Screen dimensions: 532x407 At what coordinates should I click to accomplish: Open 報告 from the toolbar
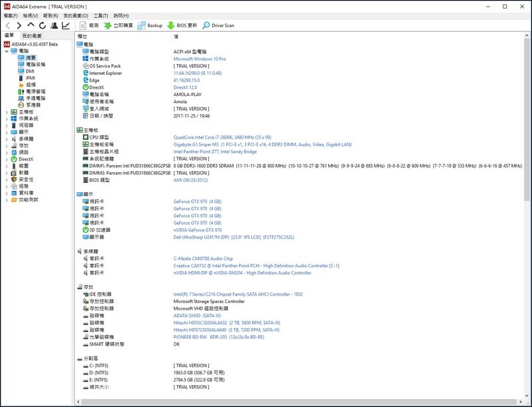pos(89,25)
